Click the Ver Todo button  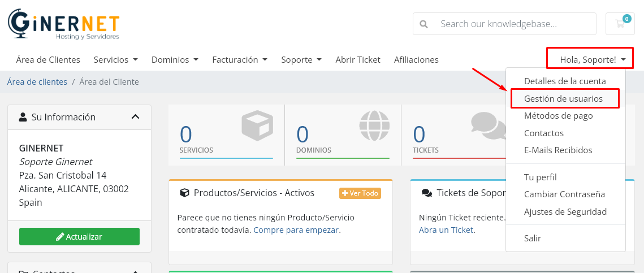360,193
